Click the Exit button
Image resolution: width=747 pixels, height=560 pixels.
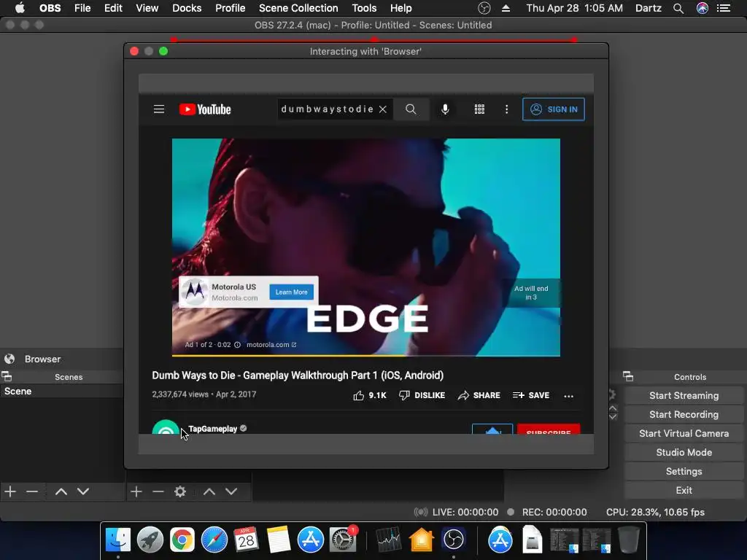684,491
